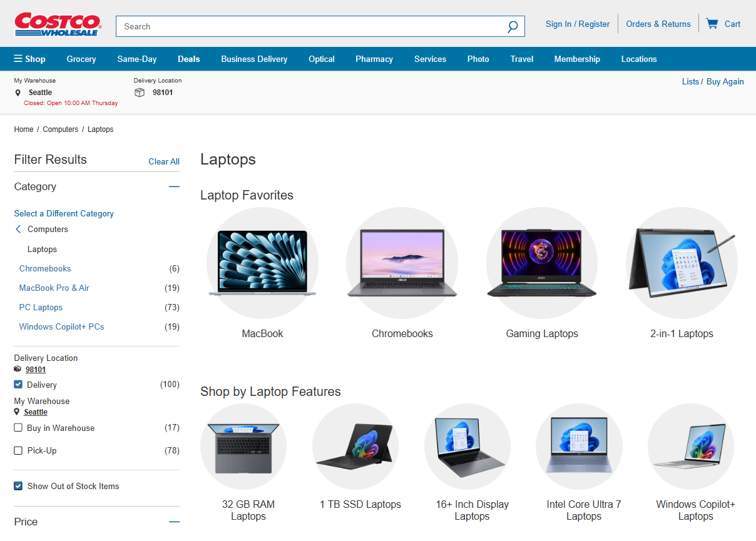Viewport: 756px width, 541px height.
Task: Collapse the Price filter section
Action: click(x=174, y=522)
